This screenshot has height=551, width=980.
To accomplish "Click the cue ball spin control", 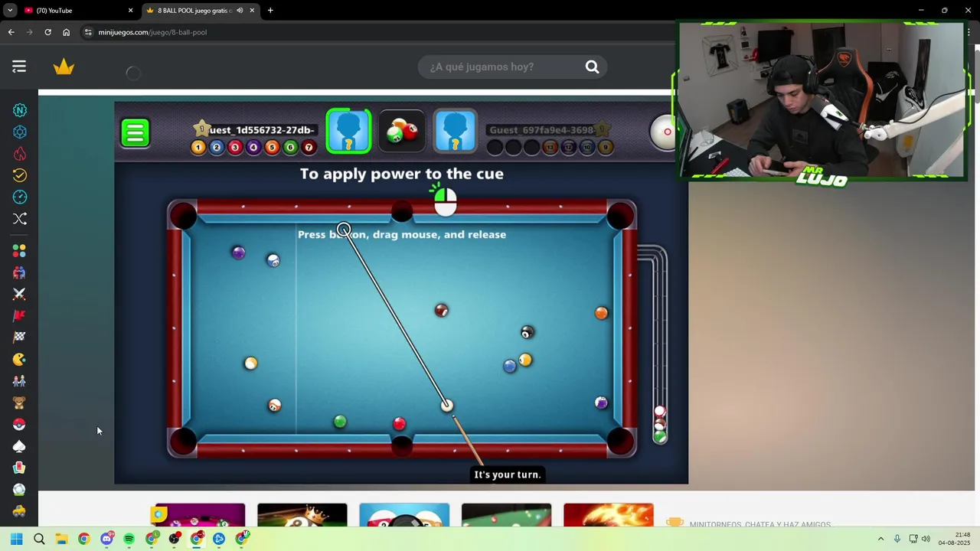I will point(663,132).
